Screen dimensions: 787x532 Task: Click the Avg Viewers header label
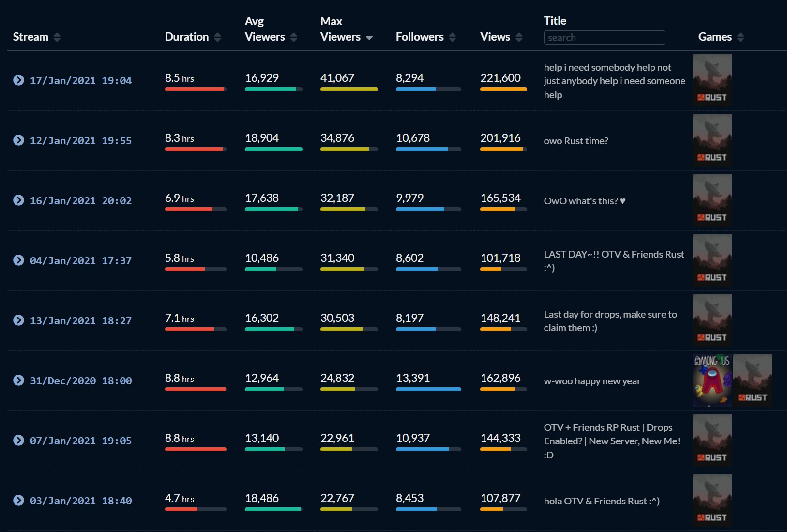265,29
